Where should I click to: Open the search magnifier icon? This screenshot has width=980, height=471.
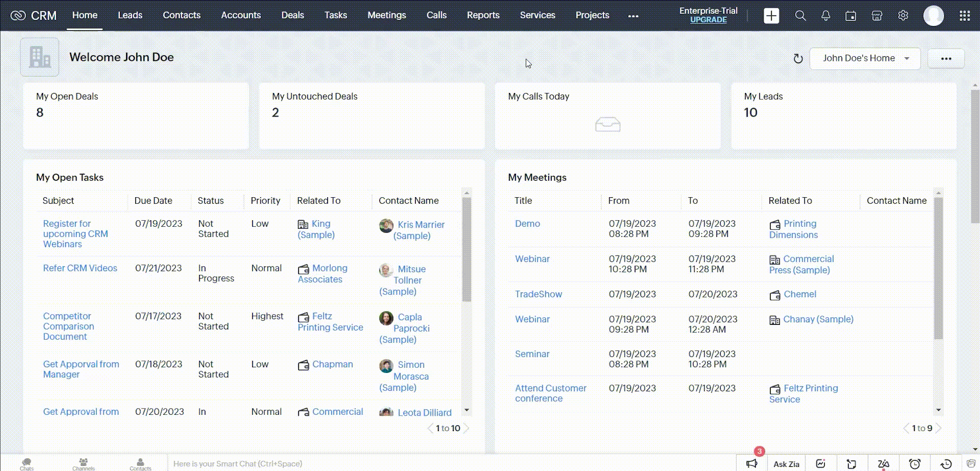(800, 16)
